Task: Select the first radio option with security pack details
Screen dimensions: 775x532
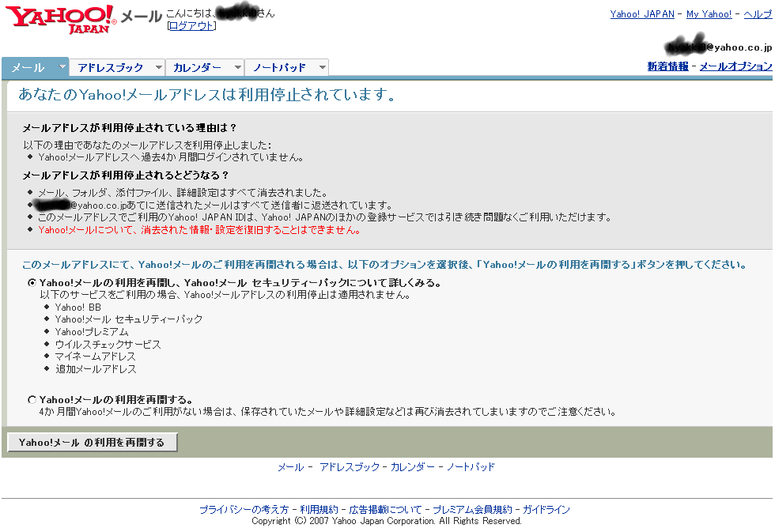Action: click(32, 282)
